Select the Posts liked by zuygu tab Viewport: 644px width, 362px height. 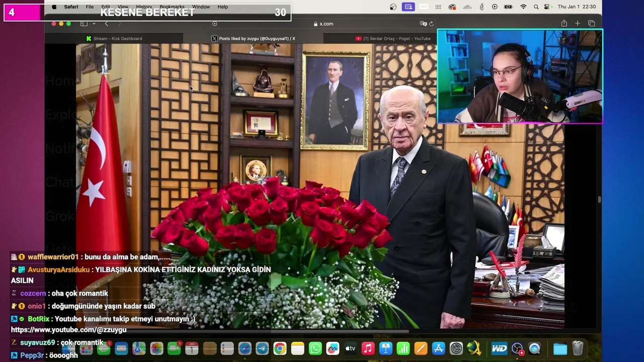click(x=253, y=38)
